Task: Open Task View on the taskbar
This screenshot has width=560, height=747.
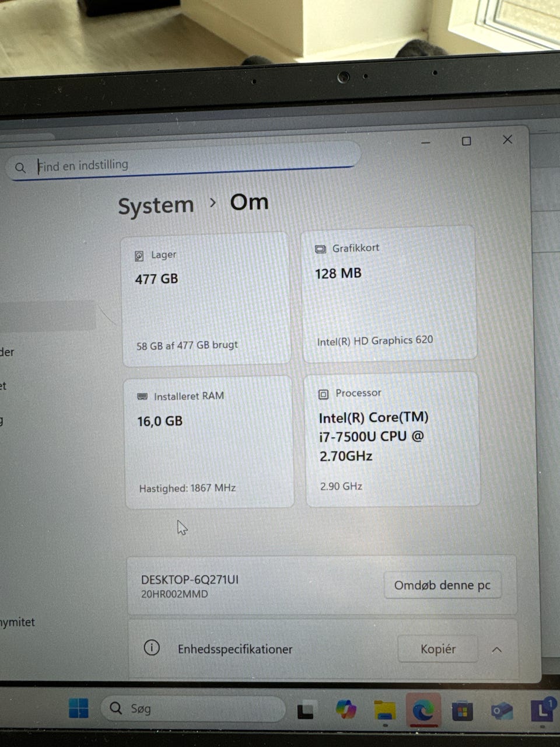Action: [305, 711]
